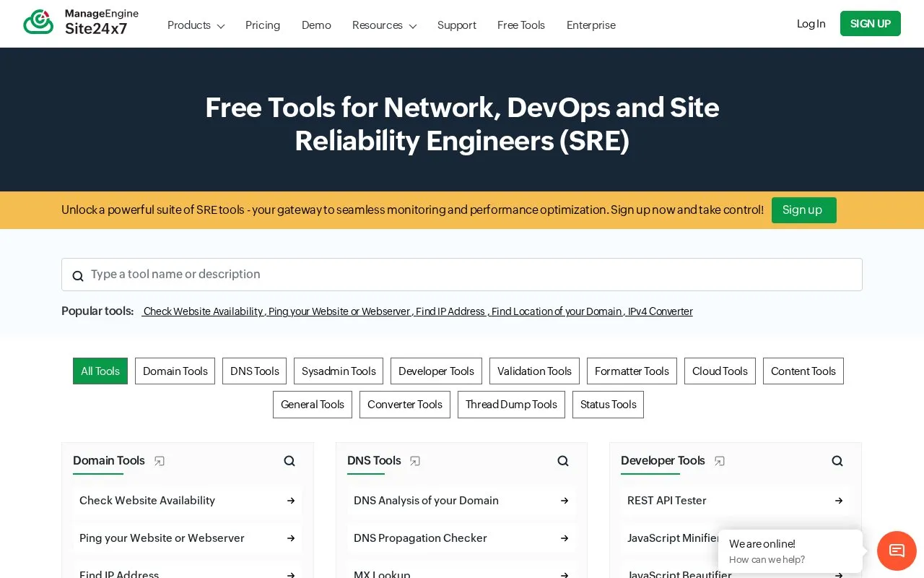Open the live chat bubble icon
The height and width of the screenshot is (578, 924).
click(x=897, y=551)
